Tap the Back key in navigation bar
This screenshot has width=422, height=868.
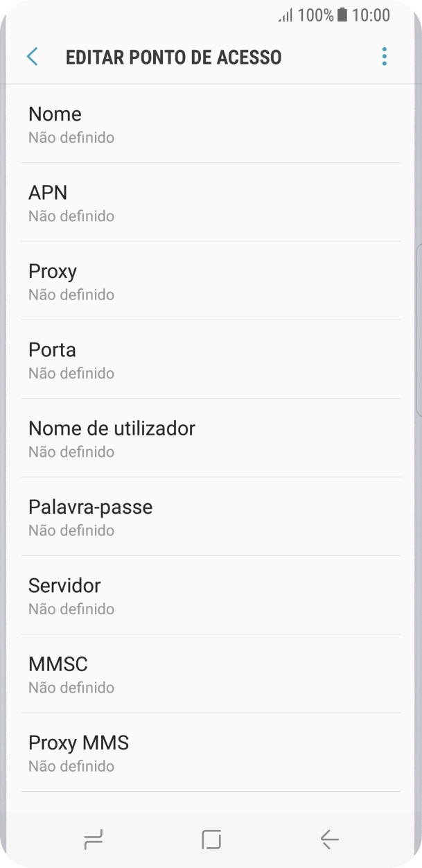pos(328,839)
